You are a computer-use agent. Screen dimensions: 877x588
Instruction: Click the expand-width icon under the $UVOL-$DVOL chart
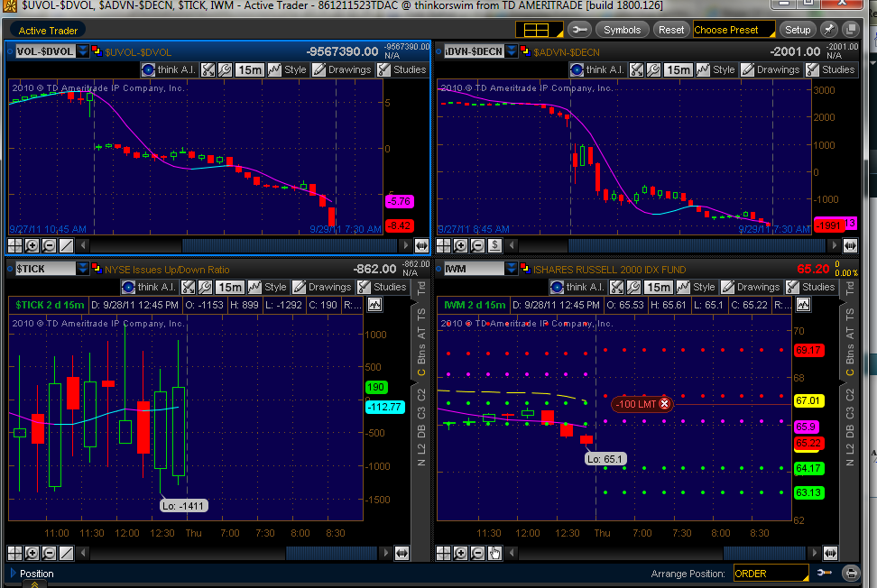pyautogui.click(x=421, y=245)
